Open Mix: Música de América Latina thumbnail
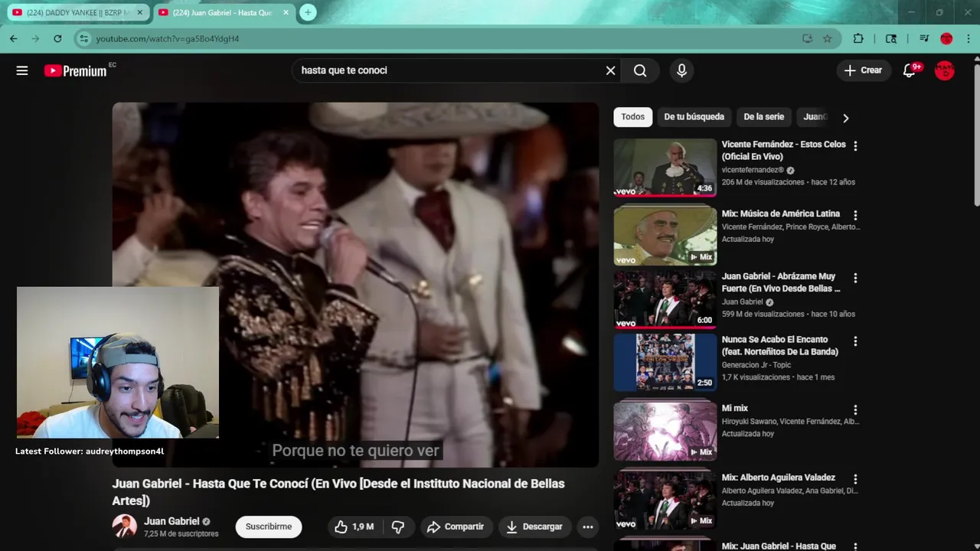 coord(665,236)
